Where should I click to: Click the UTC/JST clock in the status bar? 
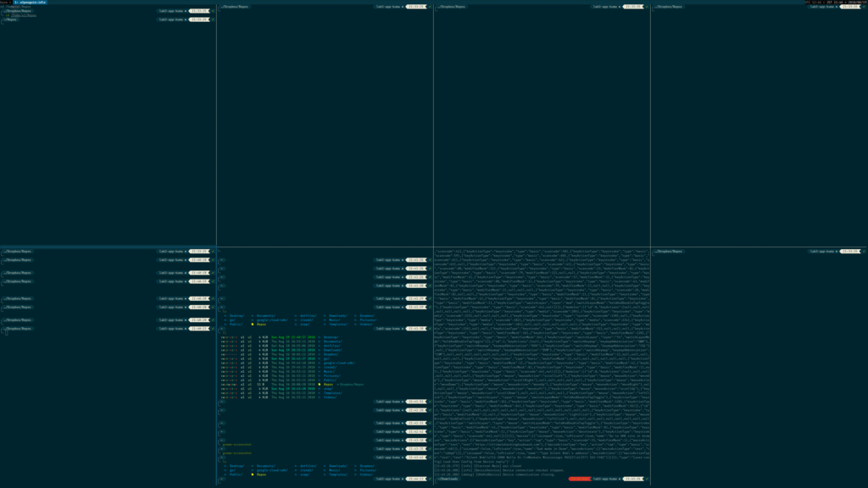tap(837, 3)
